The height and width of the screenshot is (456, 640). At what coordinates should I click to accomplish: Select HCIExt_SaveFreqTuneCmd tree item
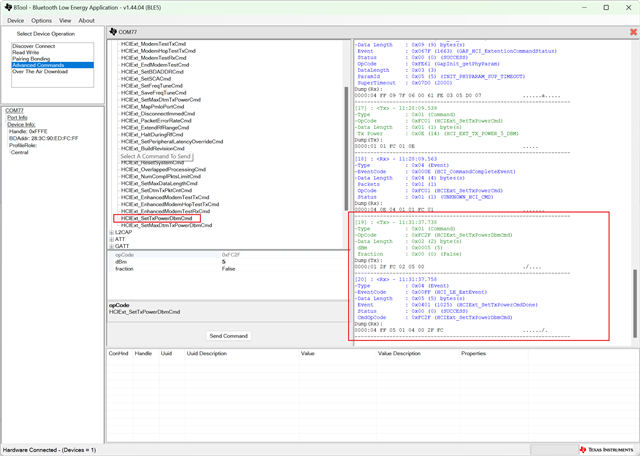(153, 93)
